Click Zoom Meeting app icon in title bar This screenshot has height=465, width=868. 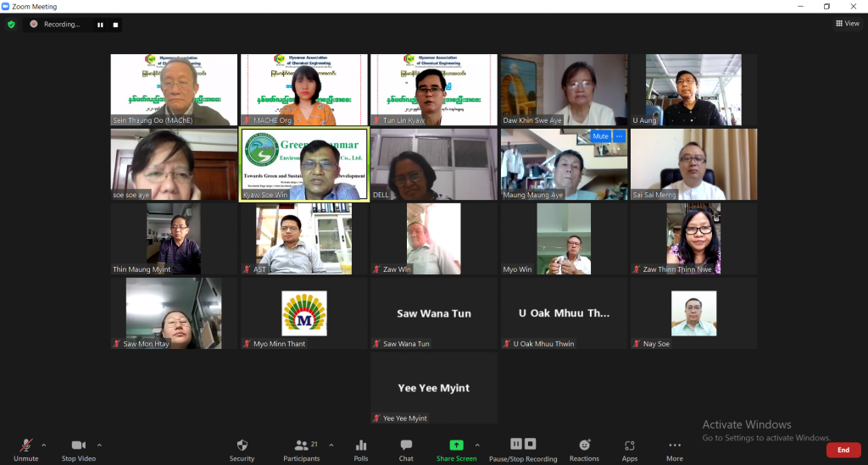6,7
